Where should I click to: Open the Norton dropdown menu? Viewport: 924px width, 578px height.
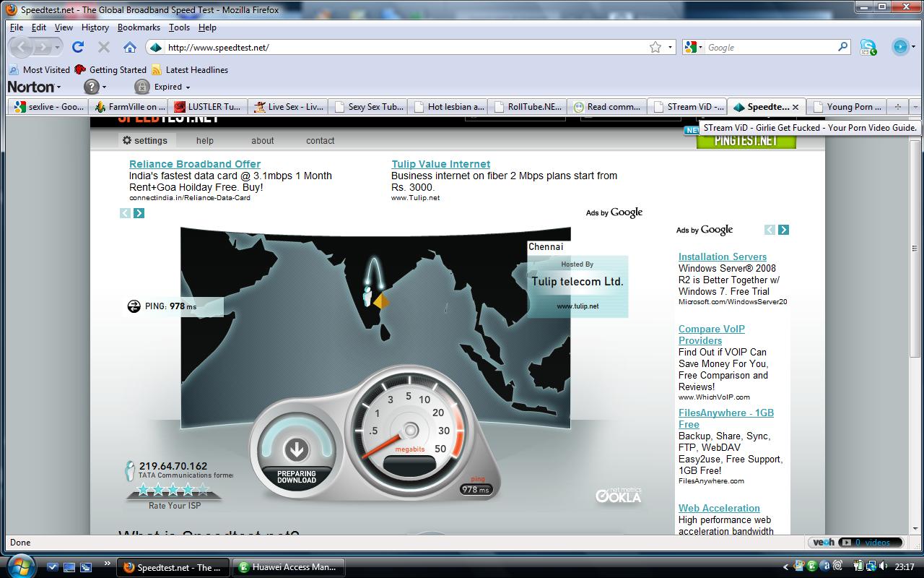coord(35,87)
